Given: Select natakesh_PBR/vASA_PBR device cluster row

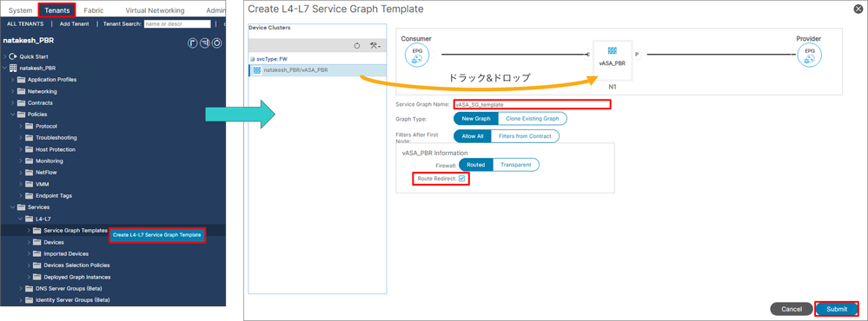Looking at the screenshot, I should [x=318, y=70].
